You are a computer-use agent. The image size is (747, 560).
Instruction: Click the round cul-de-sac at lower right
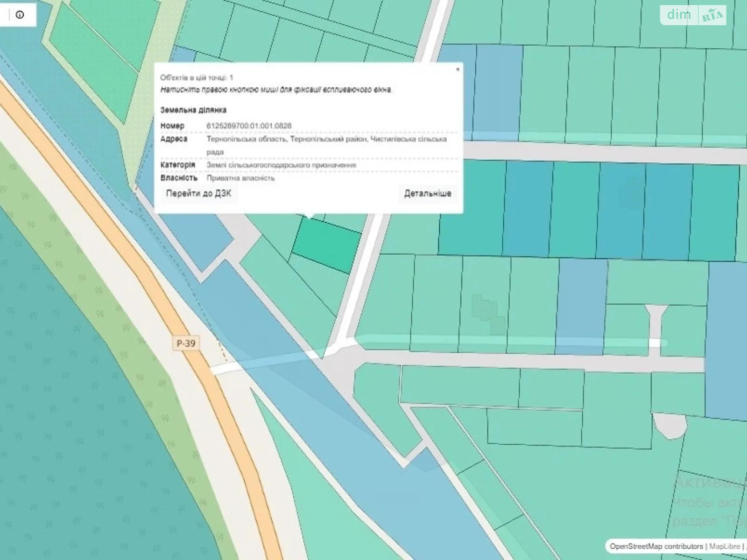click(x=670, y=426)
